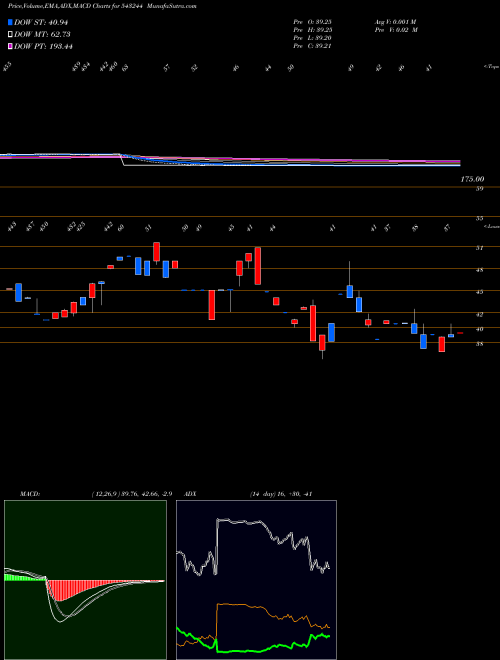Screen dimensions: 500x660
Task: Click the 'MACD:' panel heading
Action: pyautogui.click(x=29, y=494)
